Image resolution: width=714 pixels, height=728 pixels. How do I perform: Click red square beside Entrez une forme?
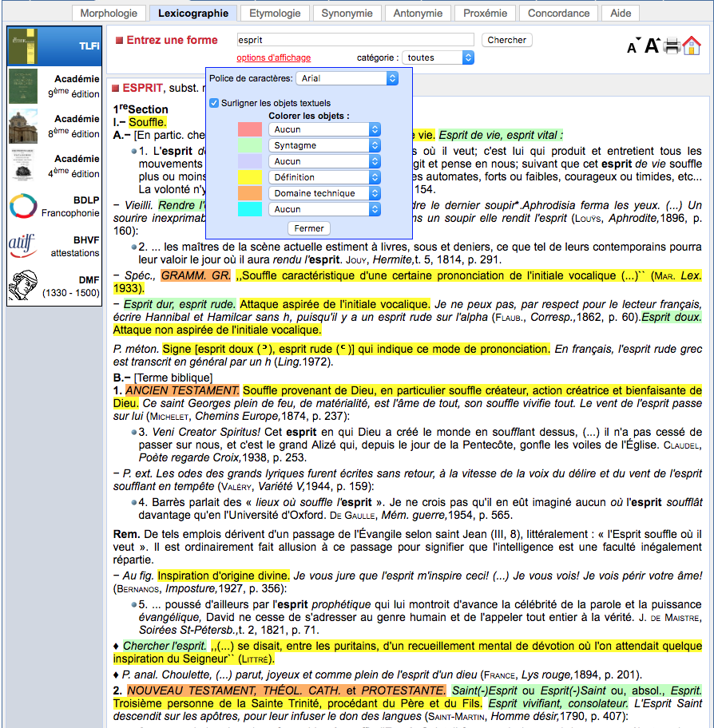(x=119, y=41)
